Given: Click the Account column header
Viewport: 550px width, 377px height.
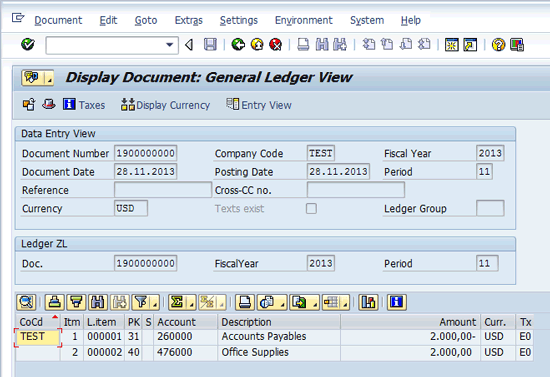Looking at the screenshot, I should (x=185, y=322).
